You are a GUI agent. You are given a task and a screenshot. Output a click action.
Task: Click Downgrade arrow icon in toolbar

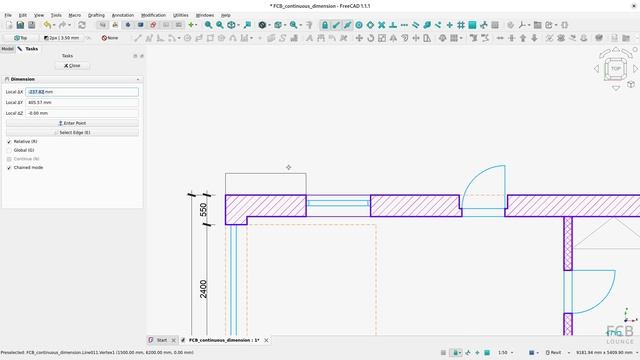click(534, 38)
